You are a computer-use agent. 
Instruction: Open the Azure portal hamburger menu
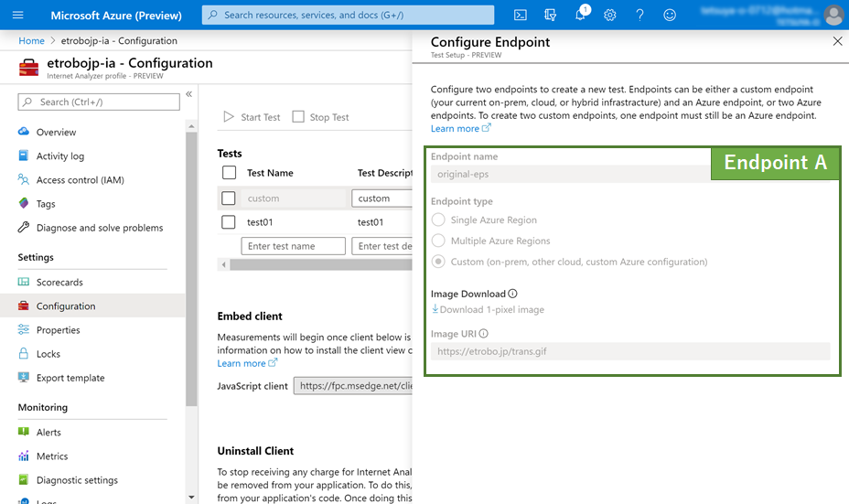click(x=18, y=16)
